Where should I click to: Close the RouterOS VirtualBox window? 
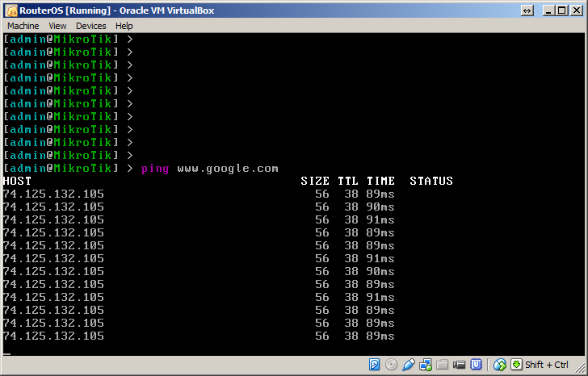(x=576, y=10)
